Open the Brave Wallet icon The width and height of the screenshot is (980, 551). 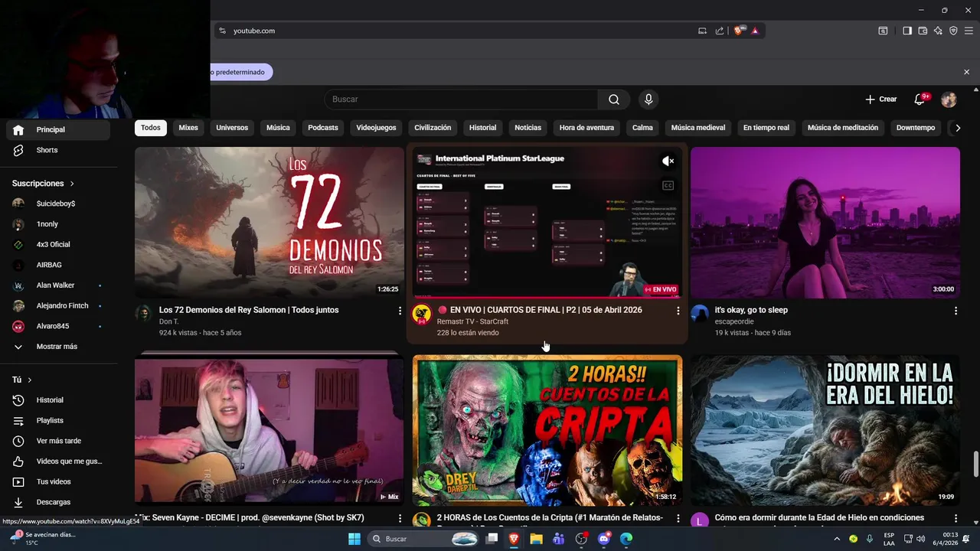923,31
